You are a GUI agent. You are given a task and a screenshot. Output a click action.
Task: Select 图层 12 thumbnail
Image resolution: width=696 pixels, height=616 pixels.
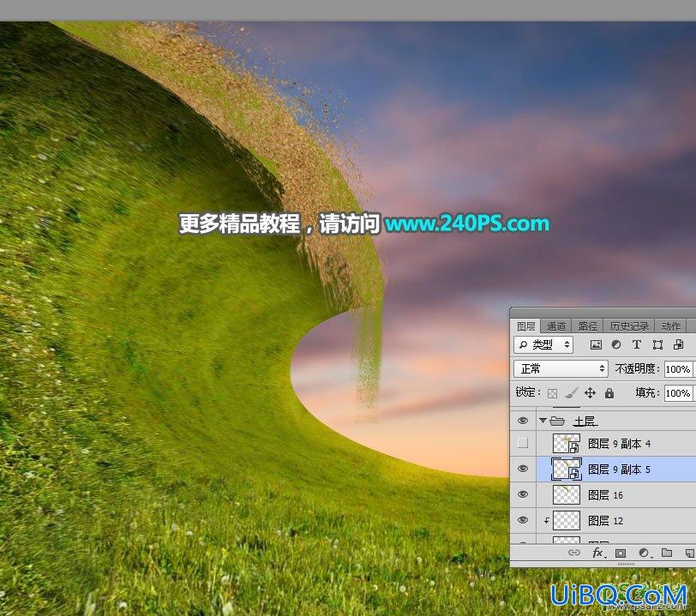tap(567, 521)
